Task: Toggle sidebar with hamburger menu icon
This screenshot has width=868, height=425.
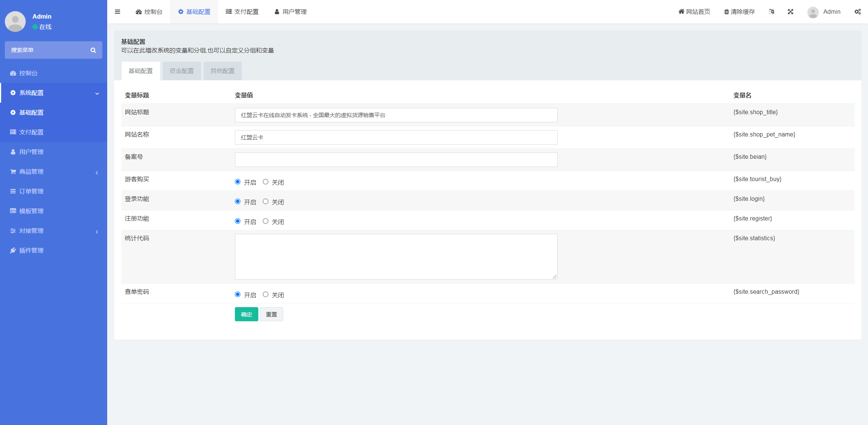Action: tap(118, 12)
